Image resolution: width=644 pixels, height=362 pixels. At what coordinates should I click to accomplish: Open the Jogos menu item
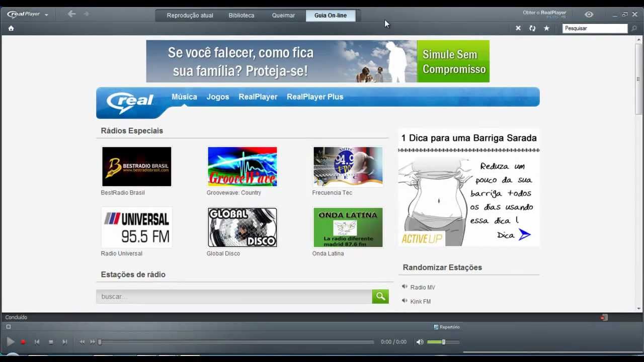click(218, 97)
